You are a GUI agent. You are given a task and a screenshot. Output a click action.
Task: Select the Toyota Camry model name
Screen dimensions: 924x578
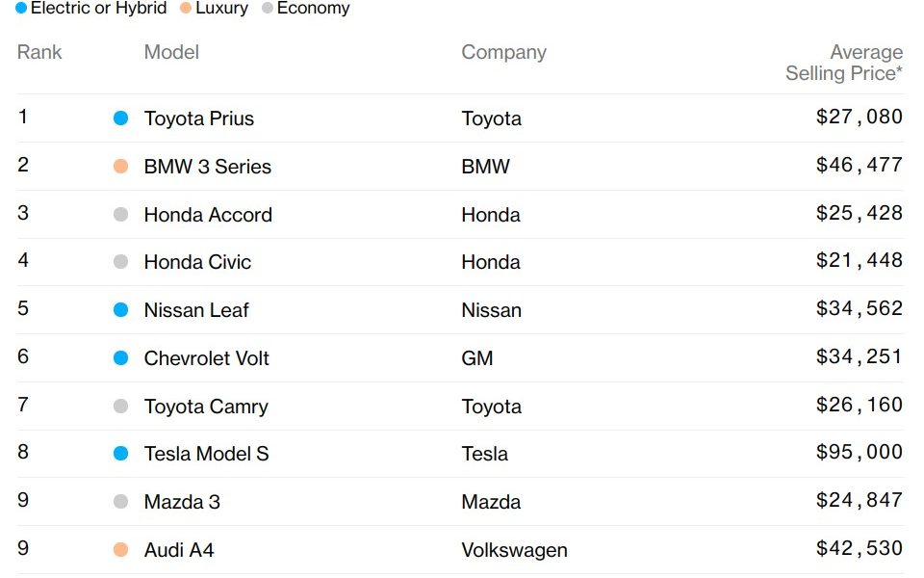coord(206,407)
